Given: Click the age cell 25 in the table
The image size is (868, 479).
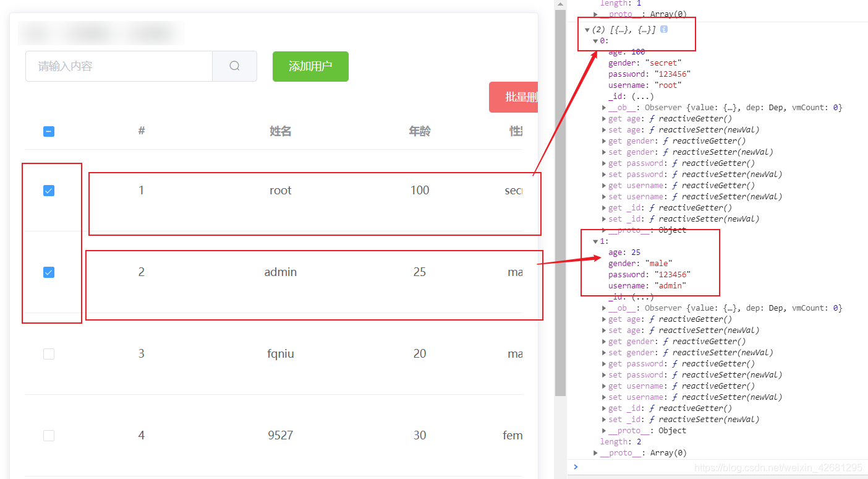Looking at the screenshot, I should coord(420,272).
